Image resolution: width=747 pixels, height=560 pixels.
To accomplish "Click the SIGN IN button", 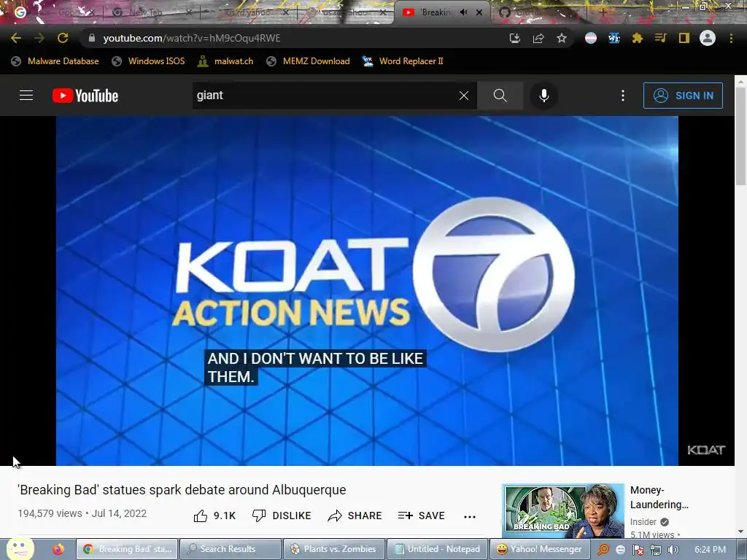I will (683, 96).
